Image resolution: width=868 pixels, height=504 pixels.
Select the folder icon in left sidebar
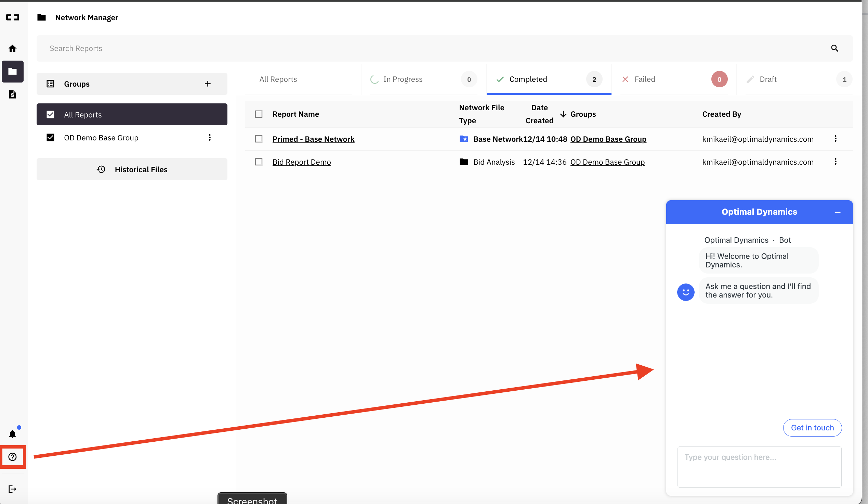point(12,71)
